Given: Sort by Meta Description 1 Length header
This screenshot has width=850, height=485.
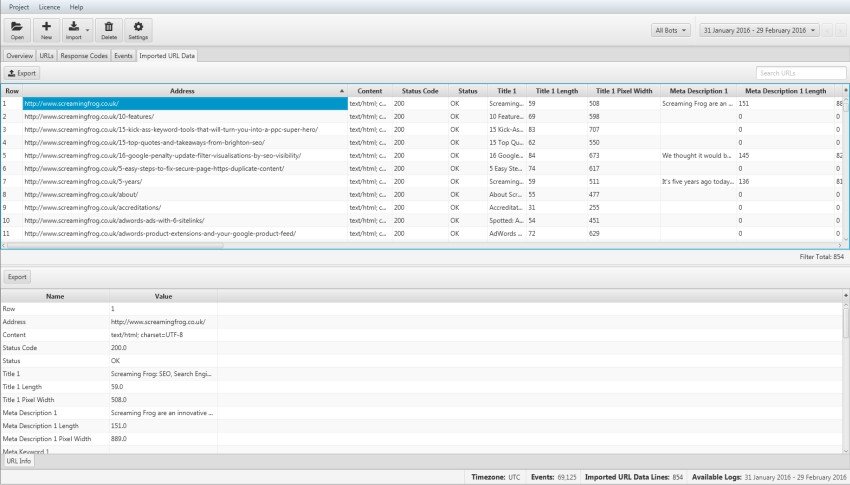Looking at the screenshot, I should [785, 91].
